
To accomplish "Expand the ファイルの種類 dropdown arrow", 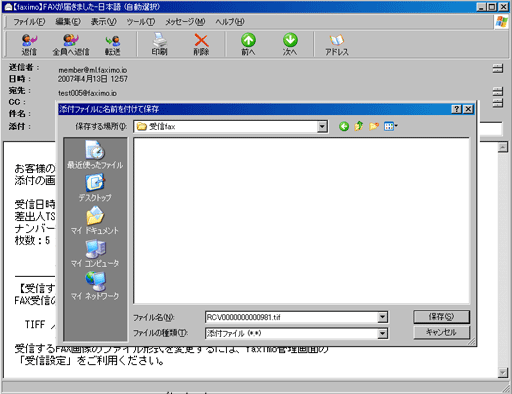I will coord(383,333).
